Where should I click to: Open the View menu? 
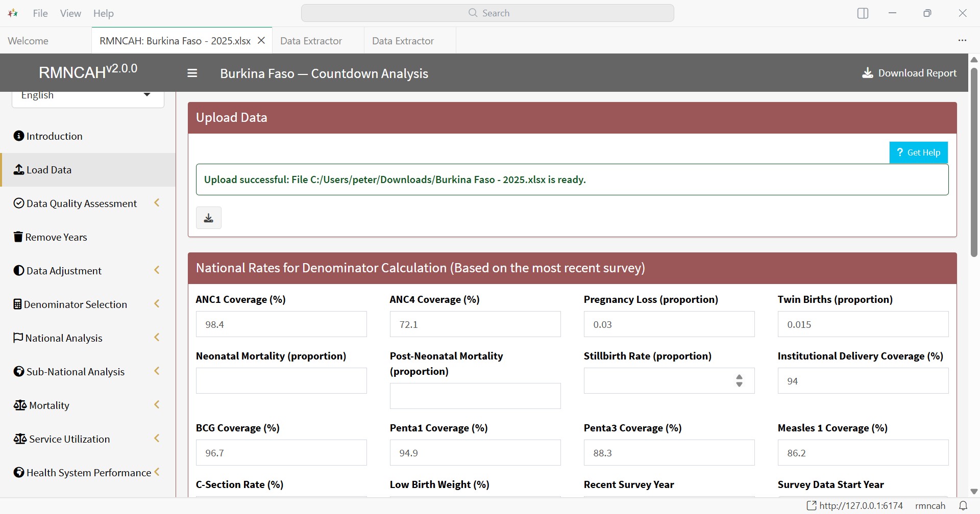(x=70, y=13)
